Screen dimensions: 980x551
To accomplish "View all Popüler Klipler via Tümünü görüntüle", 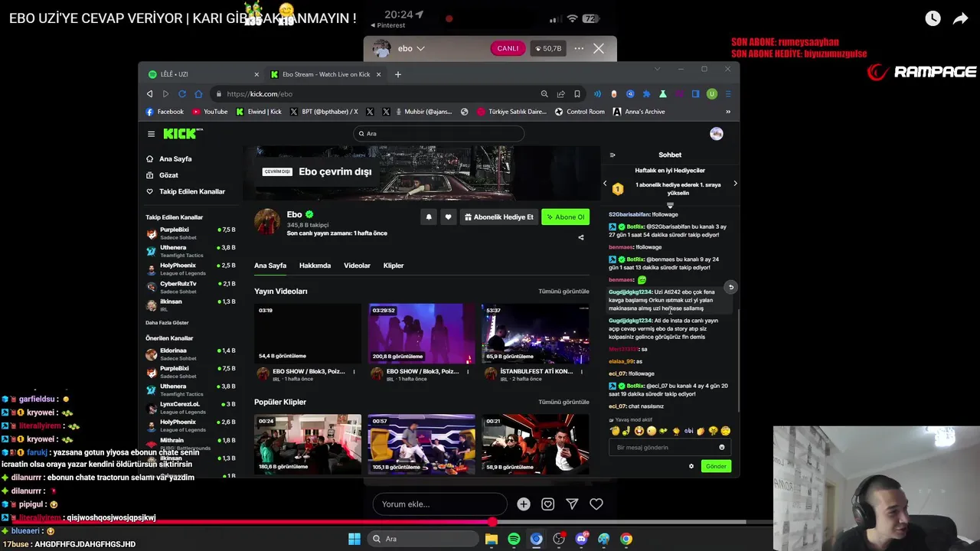I will click(x=563, y=402).
